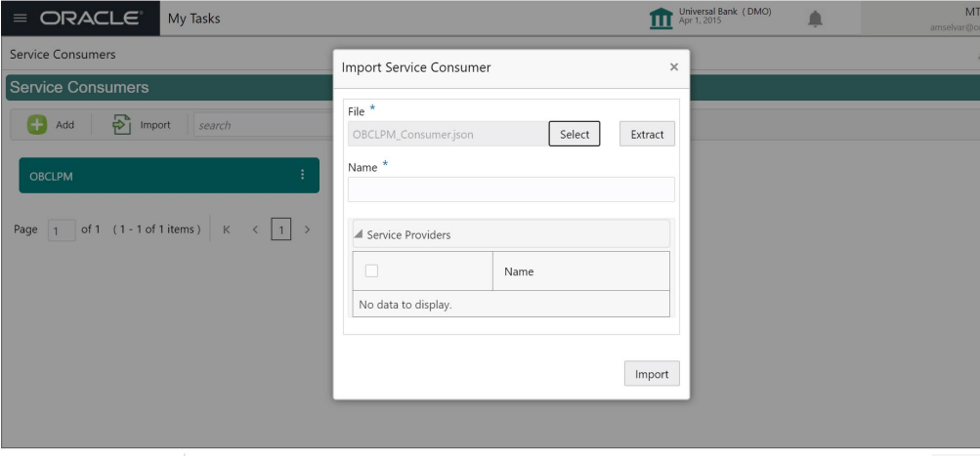Open the notifications bell
The height and width of the screenshot is (456, 980).
tap(815, 19)
